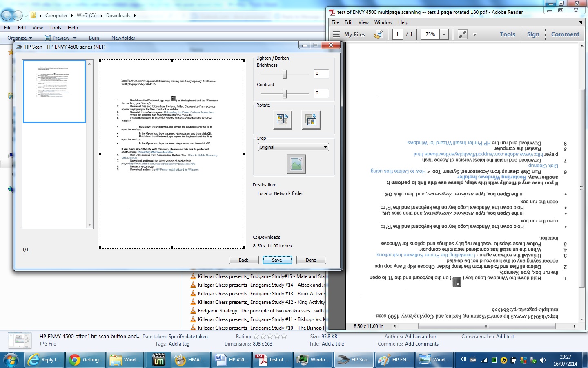Click 'Add a tag' in details pane

coord(179,344)
